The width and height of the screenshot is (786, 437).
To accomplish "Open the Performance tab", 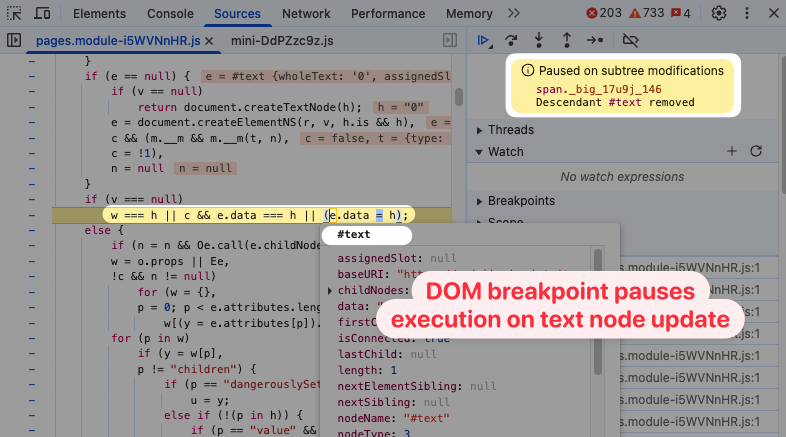I will [387, 14].
